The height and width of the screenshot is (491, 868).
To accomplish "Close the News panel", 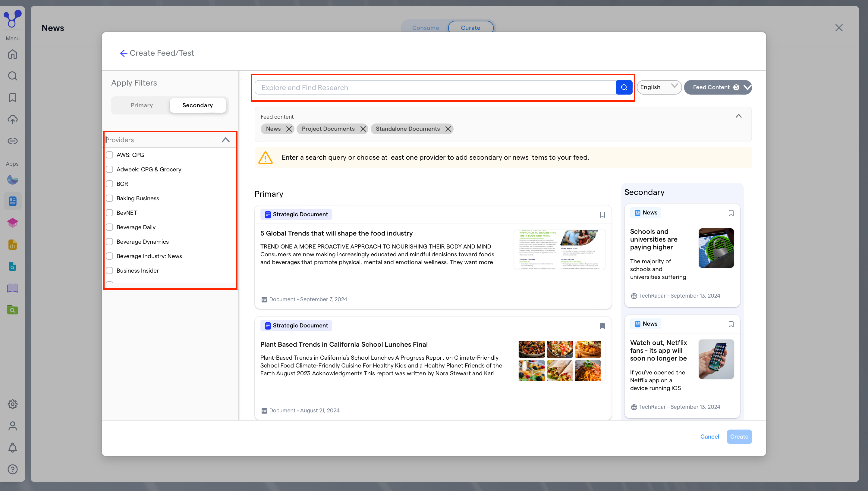I will [x=839, y=28].
